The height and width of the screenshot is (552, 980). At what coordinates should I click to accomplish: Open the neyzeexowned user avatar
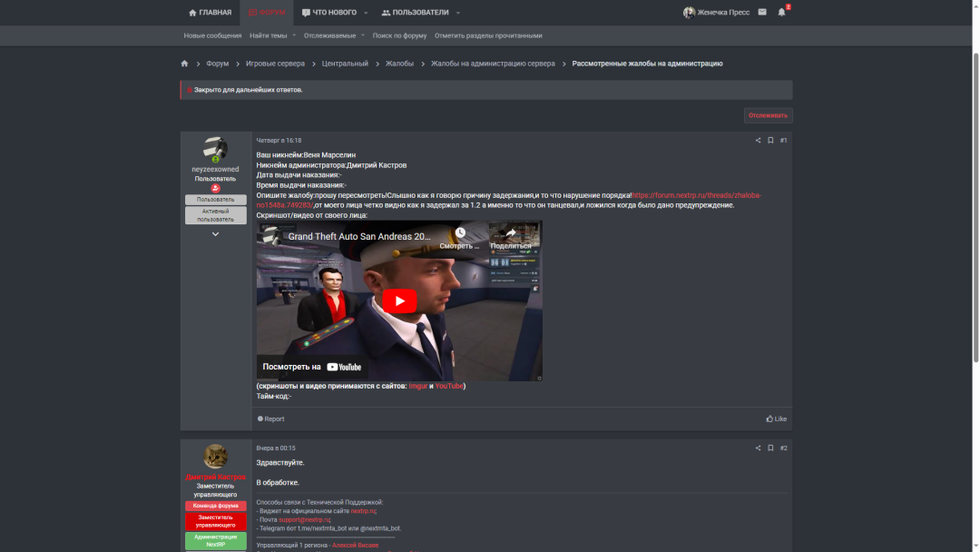215,149
